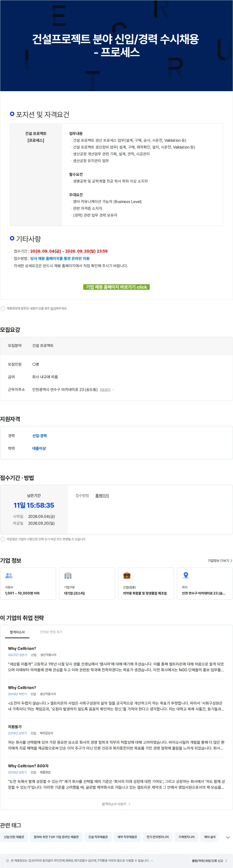Select the 기계엔지니어 tag

(186, 837)
